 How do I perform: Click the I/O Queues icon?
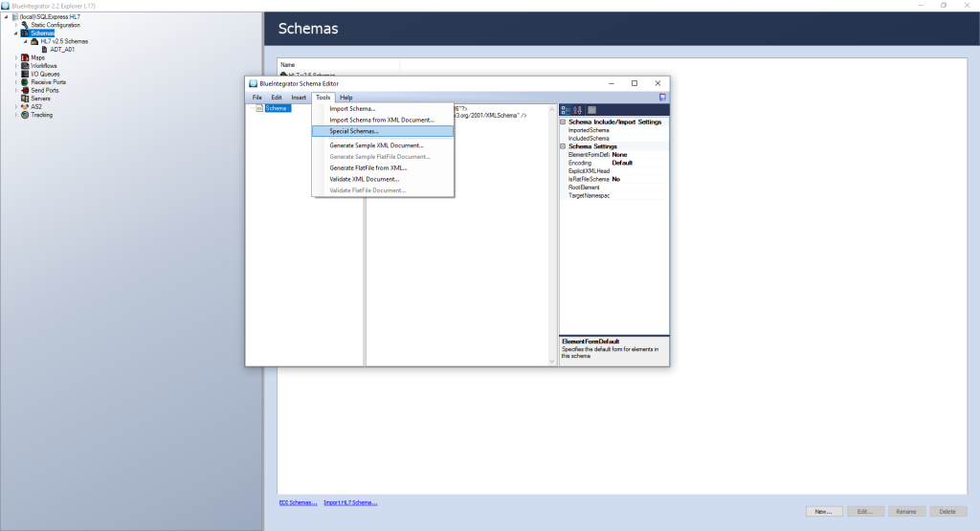25,74
